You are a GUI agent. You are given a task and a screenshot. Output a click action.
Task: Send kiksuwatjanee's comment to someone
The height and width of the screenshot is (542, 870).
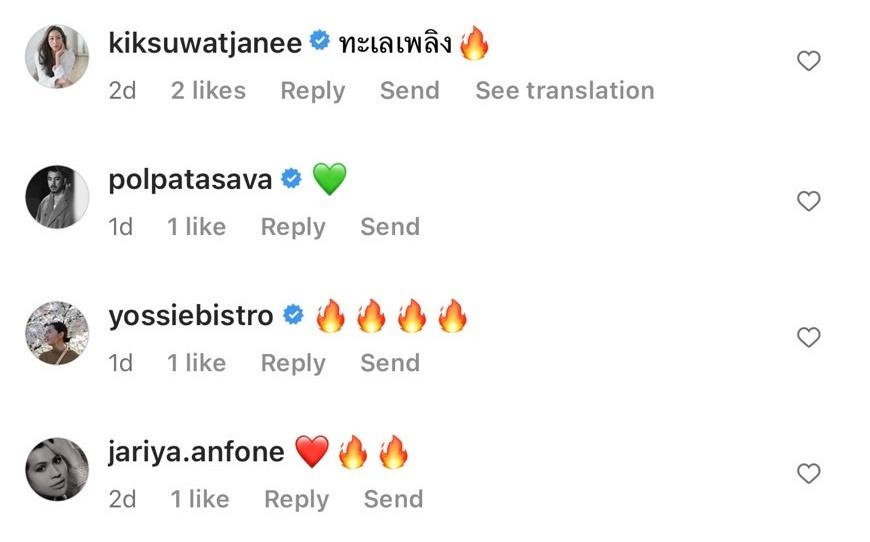[x=410, y=90]
